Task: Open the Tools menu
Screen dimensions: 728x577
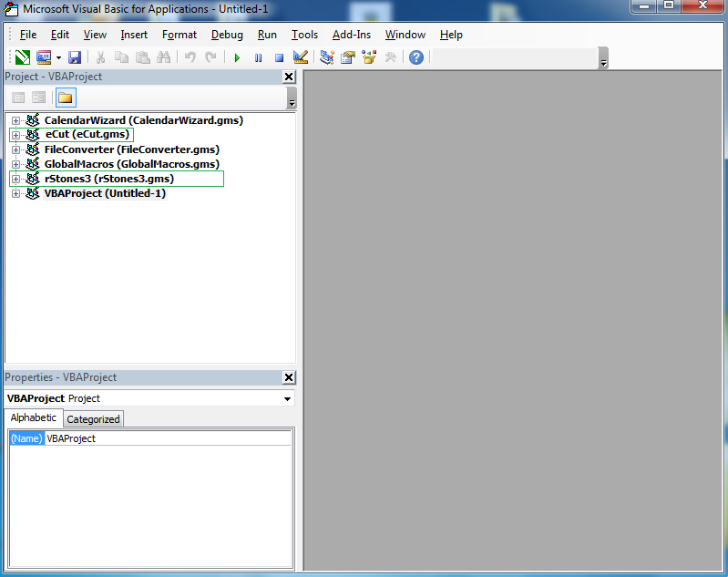Action: (304, 35)
